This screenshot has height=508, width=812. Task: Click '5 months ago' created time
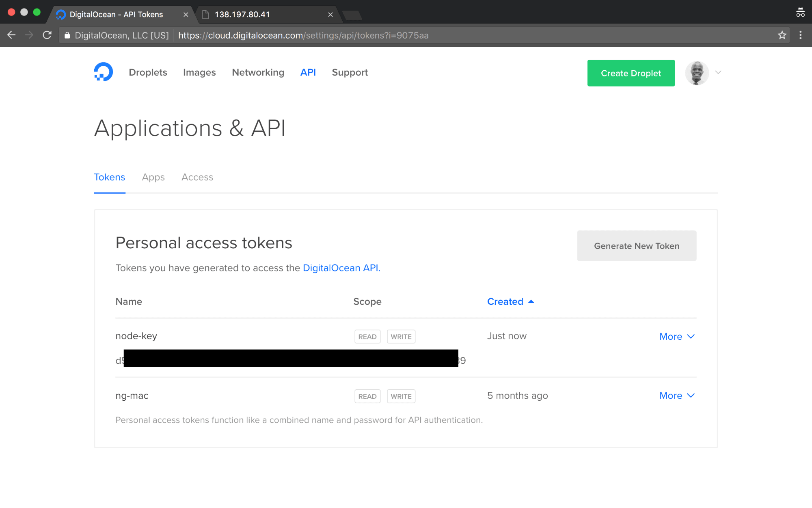coord(518,396)
